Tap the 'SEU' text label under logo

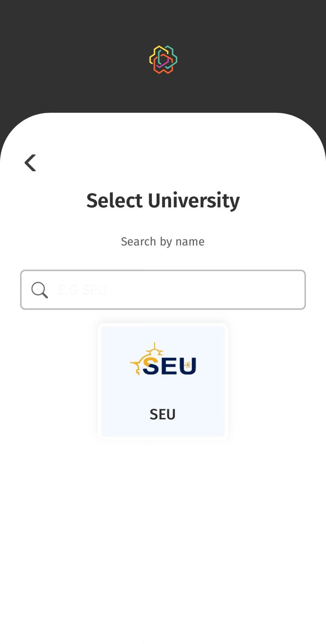pos(163,414)
